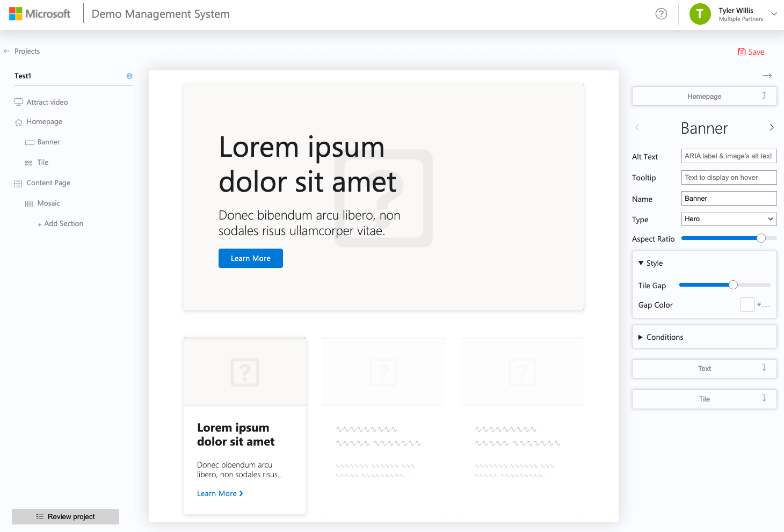
Task: Click the help question mark icon
Action: (x=661, y=14)
